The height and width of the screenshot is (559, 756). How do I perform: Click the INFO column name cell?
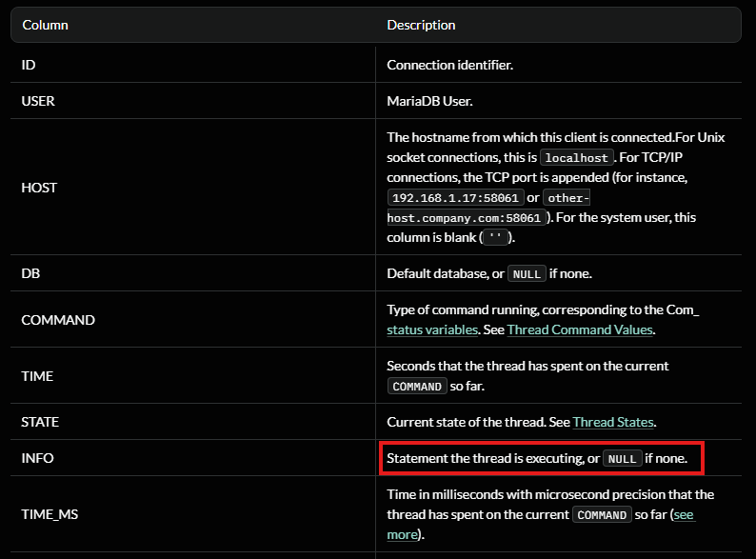pos(37,458)
